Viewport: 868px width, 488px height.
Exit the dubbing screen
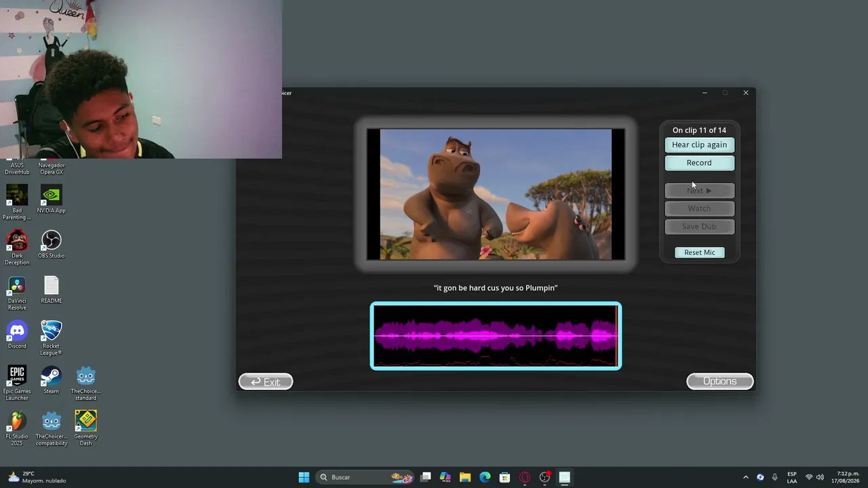[x=266, y=382]
